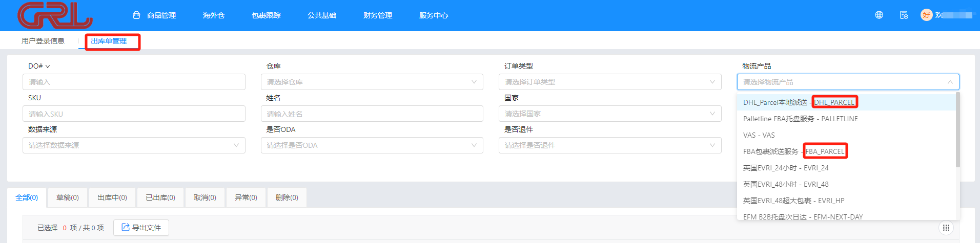Screen dimensions: 980x243
Task: Switch to the 用户登录信息 tab
Action: click(43, 41)
